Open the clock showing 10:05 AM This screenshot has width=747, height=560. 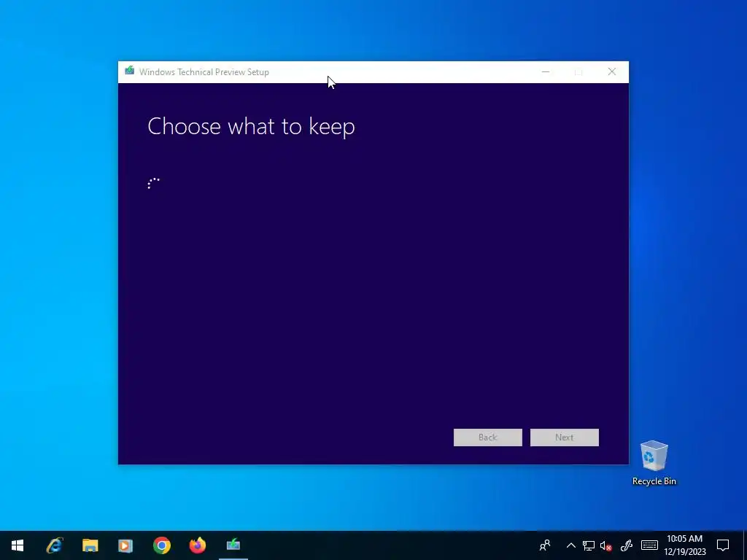(684, 545)
